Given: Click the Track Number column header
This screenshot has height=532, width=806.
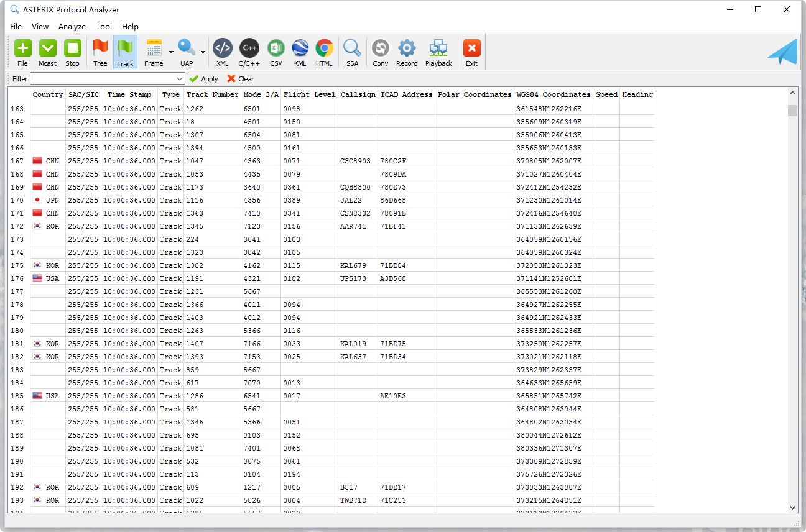Looking at the screenshot, I should (x=213, y=95).
